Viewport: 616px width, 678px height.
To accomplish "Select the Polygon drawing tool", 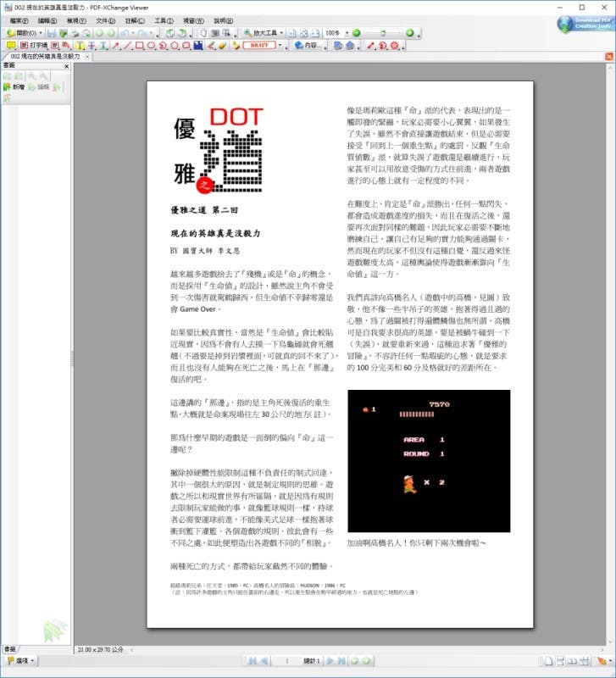I will [x=175, y=45].
